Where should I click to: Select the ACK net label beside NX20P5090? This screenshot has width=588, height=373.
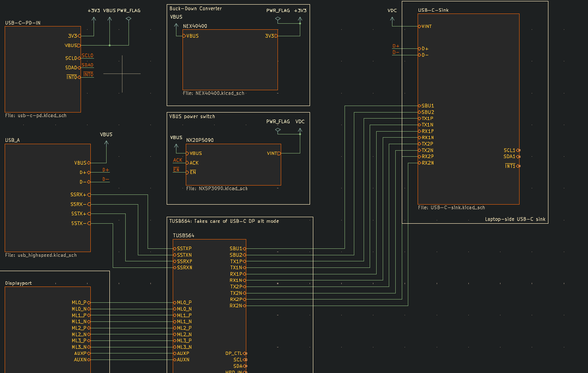(178, 160)
